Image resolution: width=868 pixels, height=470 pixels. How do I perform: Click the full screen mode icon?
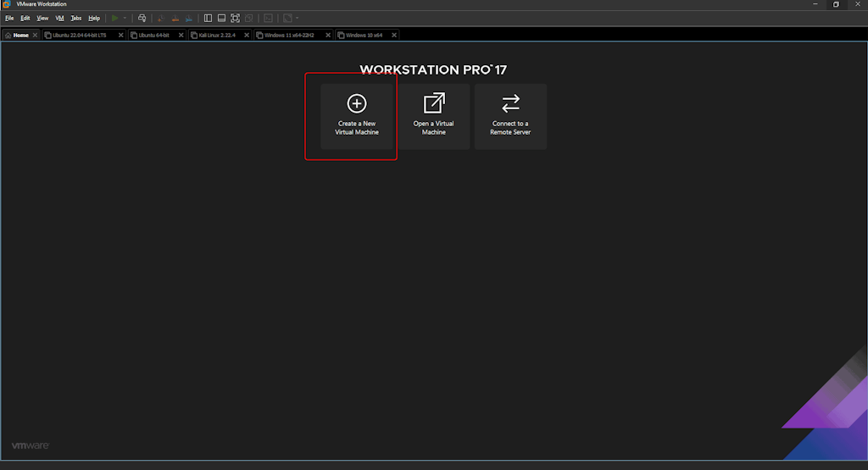(x=236, y=19)
